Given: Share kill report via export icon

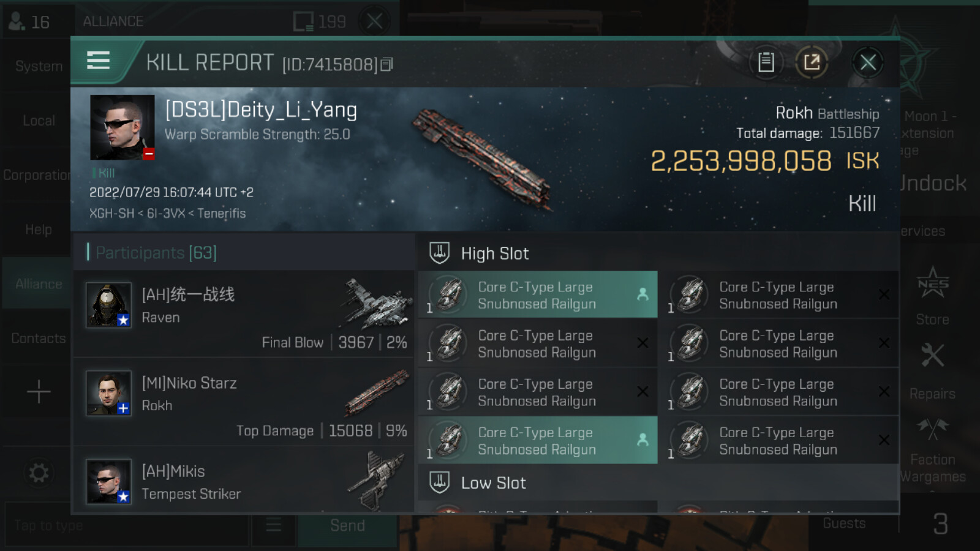Looking at the screenshot, I should pyautogui.click(x=812, y=62).
